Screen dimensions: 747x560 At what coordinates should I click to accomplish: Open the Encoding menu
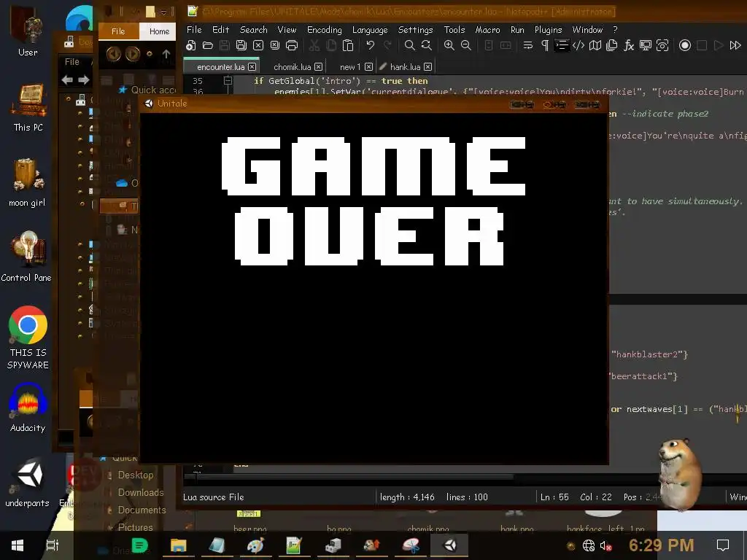tap(325, 29)
